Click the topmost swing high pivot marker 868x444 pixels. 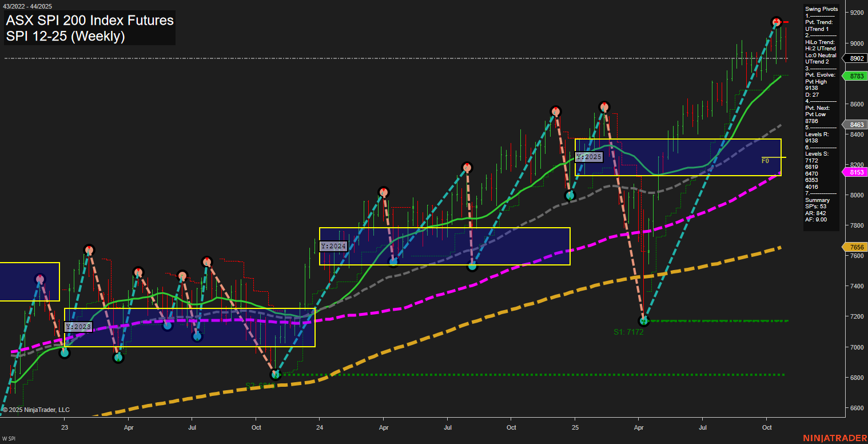(776, 22)
